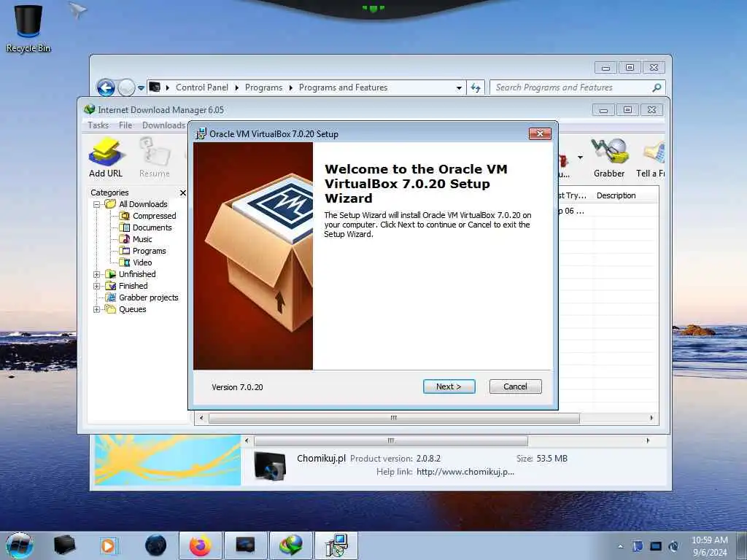The width and height of the screenshot is (747, 560).
Task: Select the Unfinished folder icon
Action: coord(111,274)
